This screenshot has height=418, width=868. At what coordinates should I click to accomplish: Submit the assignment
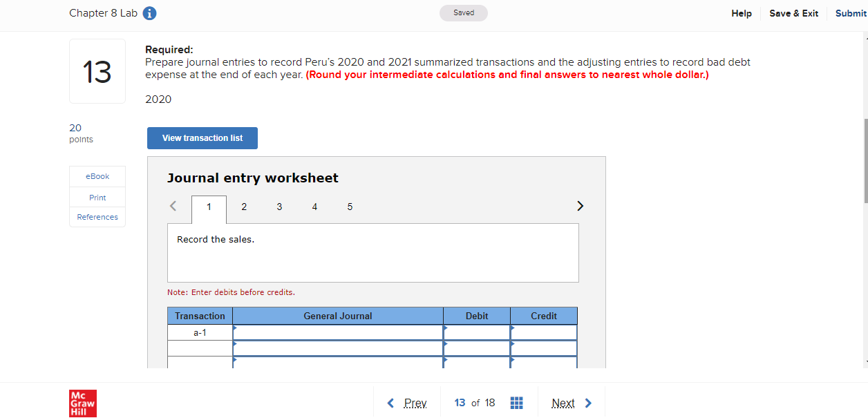point(851,13)
